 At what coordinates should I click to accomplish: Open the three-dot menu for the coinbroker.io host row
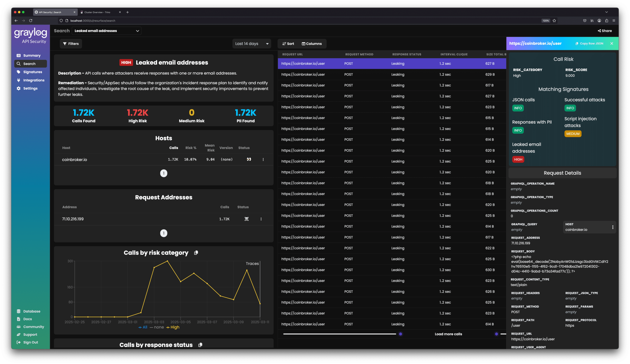click(263, 159)
